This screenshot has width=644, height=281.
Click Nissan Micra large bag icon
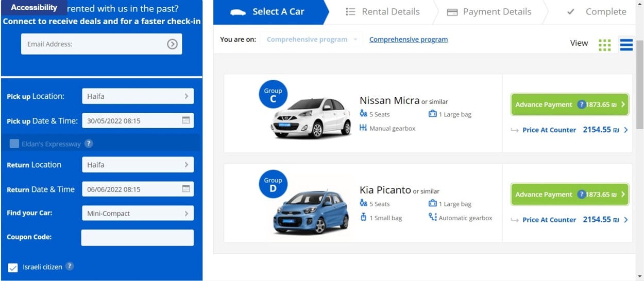coord(433,114)
